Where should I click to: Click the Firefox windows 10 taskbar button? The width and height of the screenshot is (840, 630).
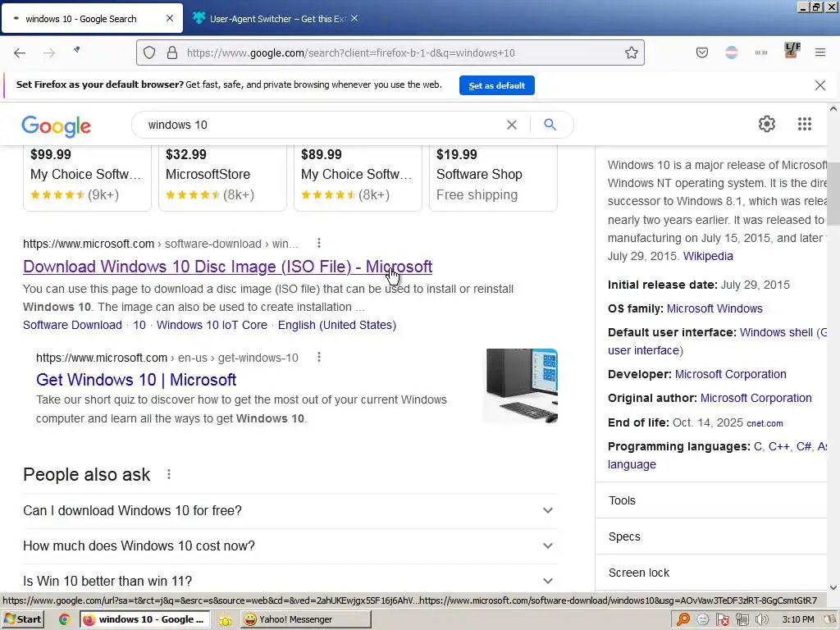click(x=144, y=619)
